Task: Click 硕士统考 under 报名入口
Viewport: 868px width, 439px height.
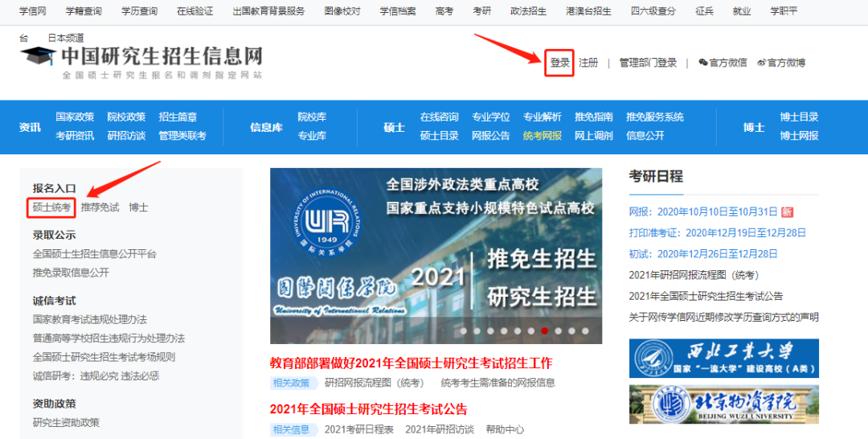Action: (51, 207)
